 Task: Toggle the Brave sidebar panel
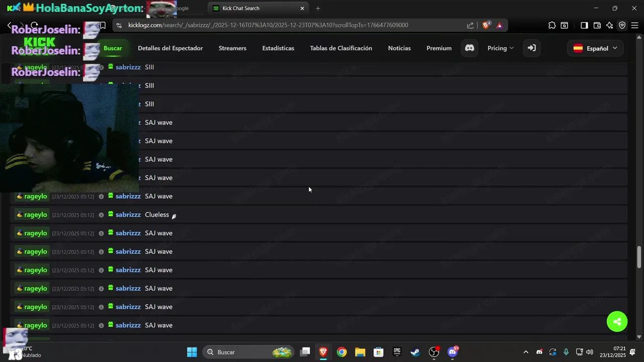pos(584,25)
